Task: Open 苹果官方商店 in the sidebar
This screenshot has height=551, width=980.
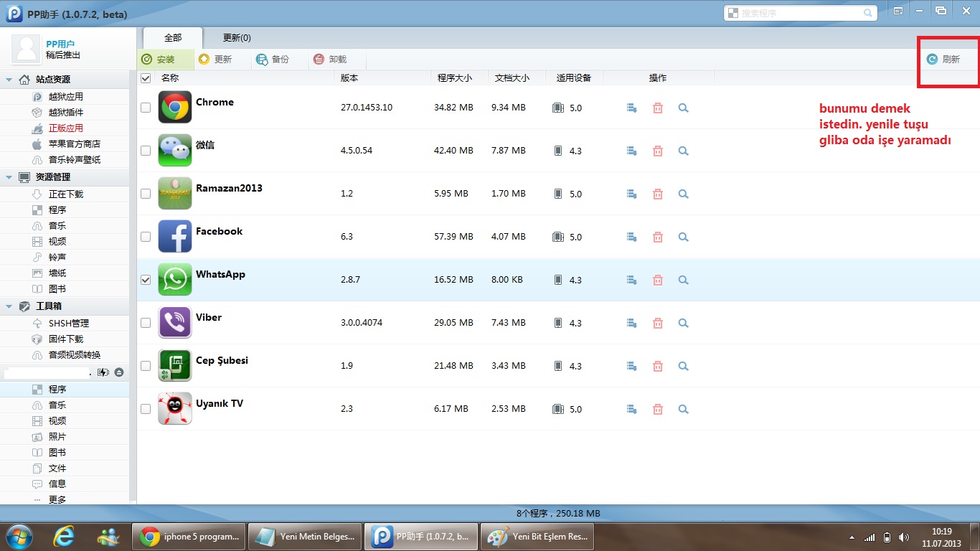Action: tap(66, 144)
